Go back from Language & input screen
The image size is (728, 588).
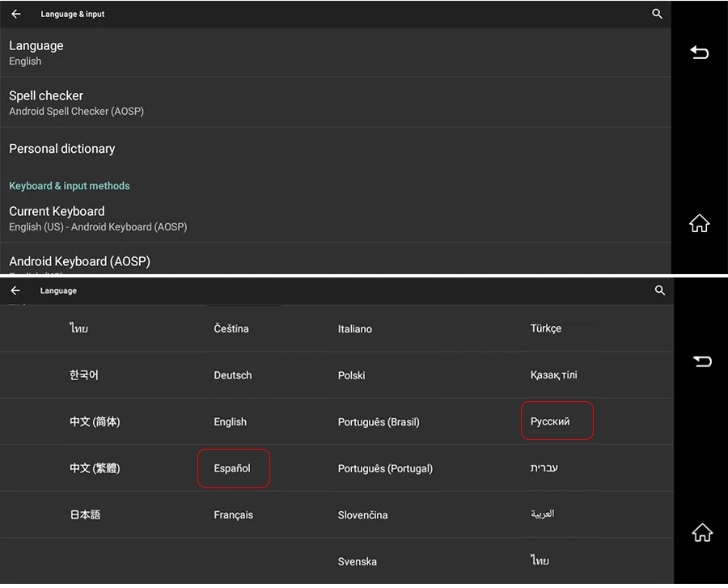(x=16, y=14)
